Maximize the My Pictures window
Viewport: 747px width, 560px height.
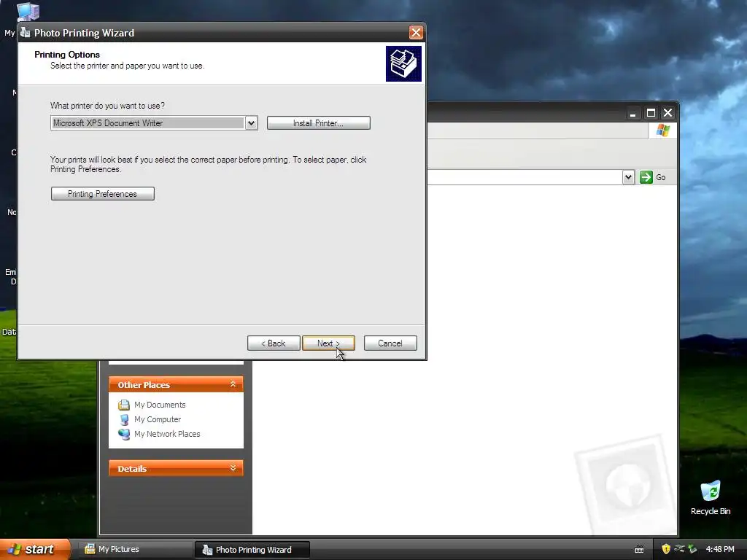[651, 113]
